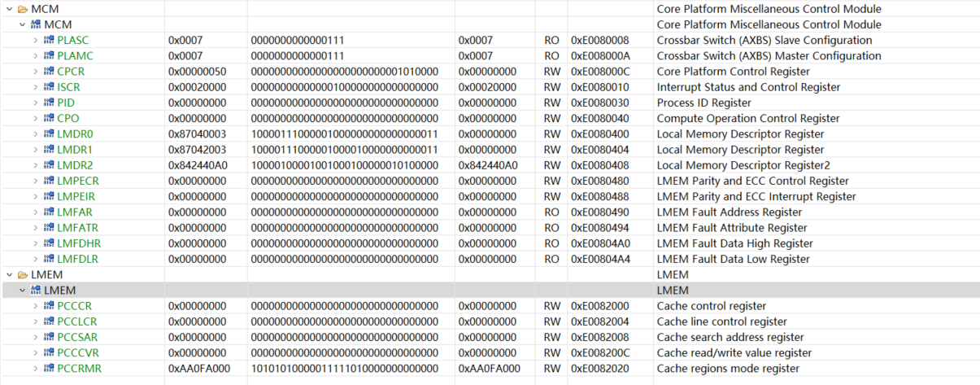Click the ISCR register icon
980x385 pixels.
click(x=49, y=87)
